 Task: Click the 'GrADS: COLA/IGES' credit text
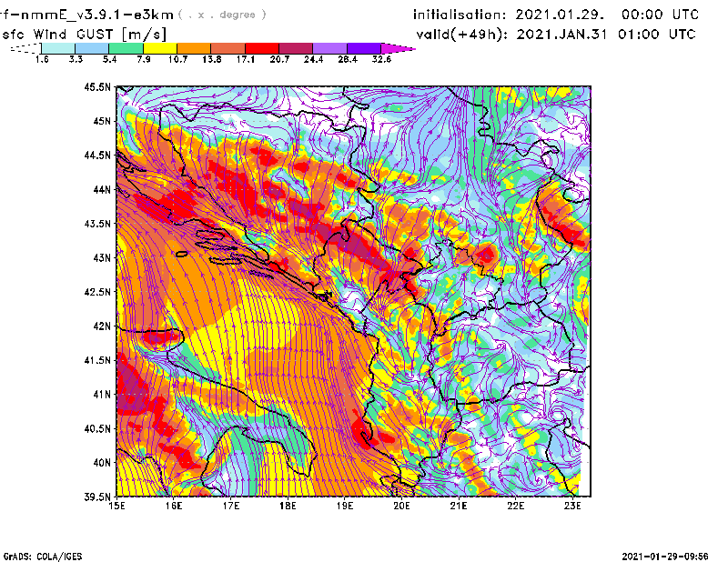pos(43,557)
